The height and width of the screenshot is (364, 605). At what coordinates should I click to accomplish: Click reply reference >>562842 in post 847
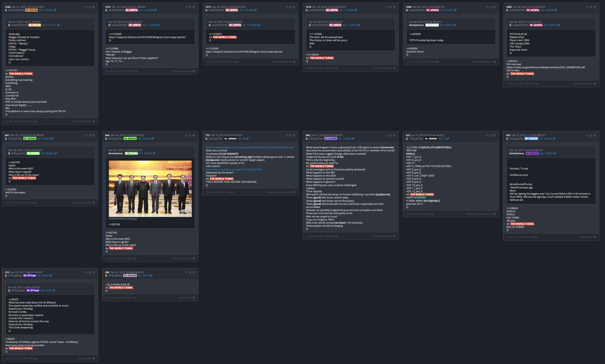point(11,189)
